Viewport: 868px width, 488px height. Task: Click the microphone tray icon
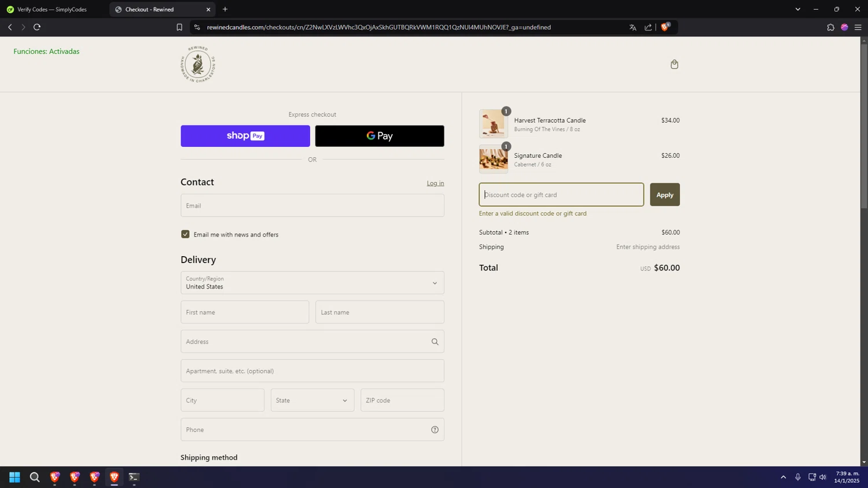pos(797,477)
